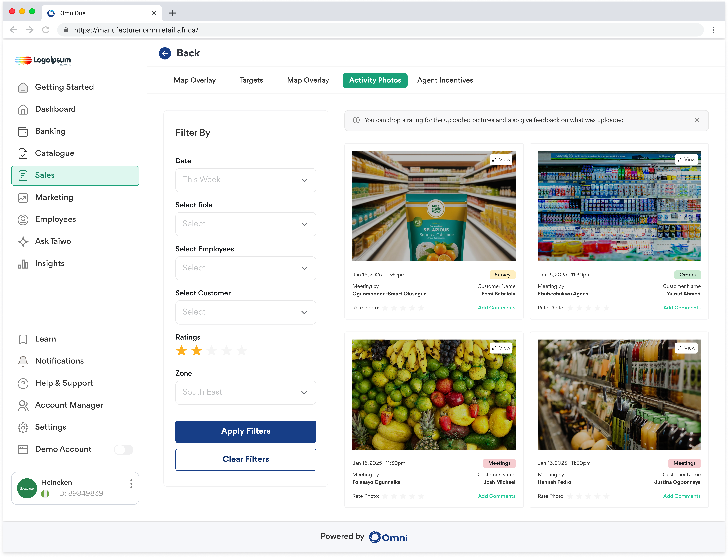Select the Activity Photos tab
The image size is (728, 560).
click(375, 80)
